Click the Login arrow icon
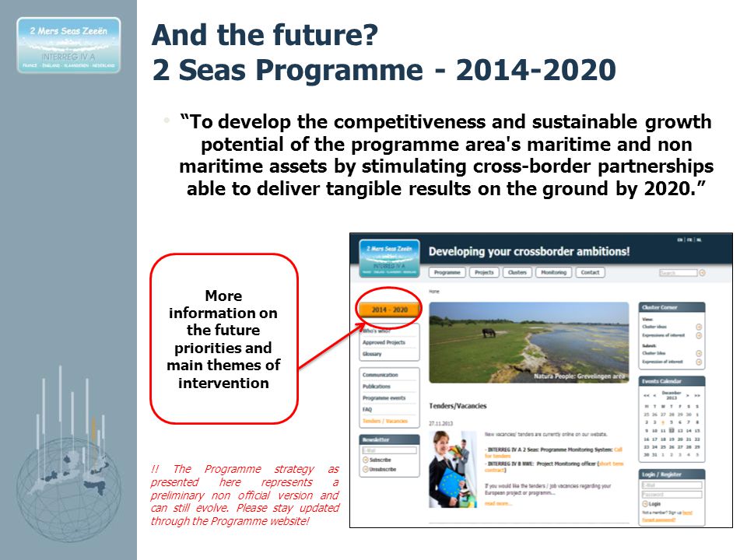The width and height of the screenshot is (747, 560). click(x=645, y=504)
